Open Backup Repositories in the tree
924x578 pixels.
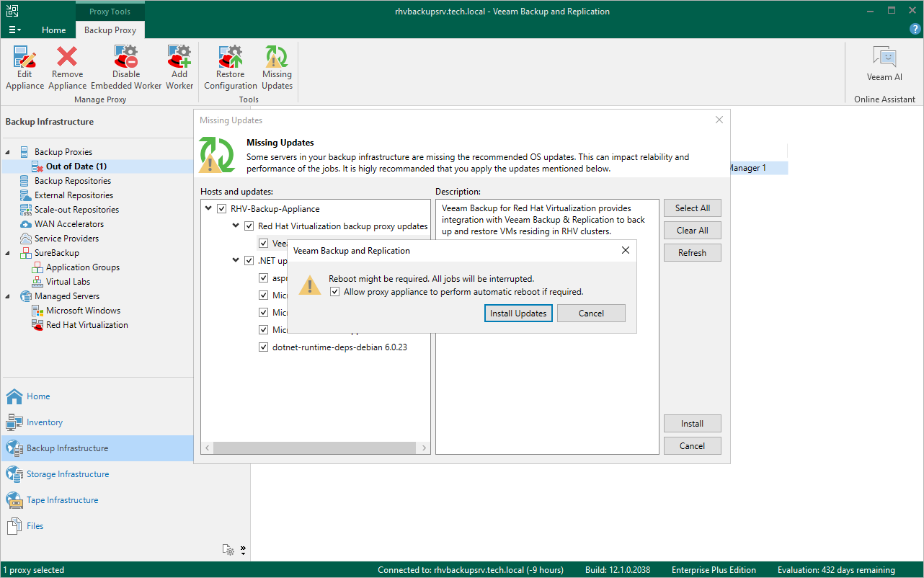point(73,181)
